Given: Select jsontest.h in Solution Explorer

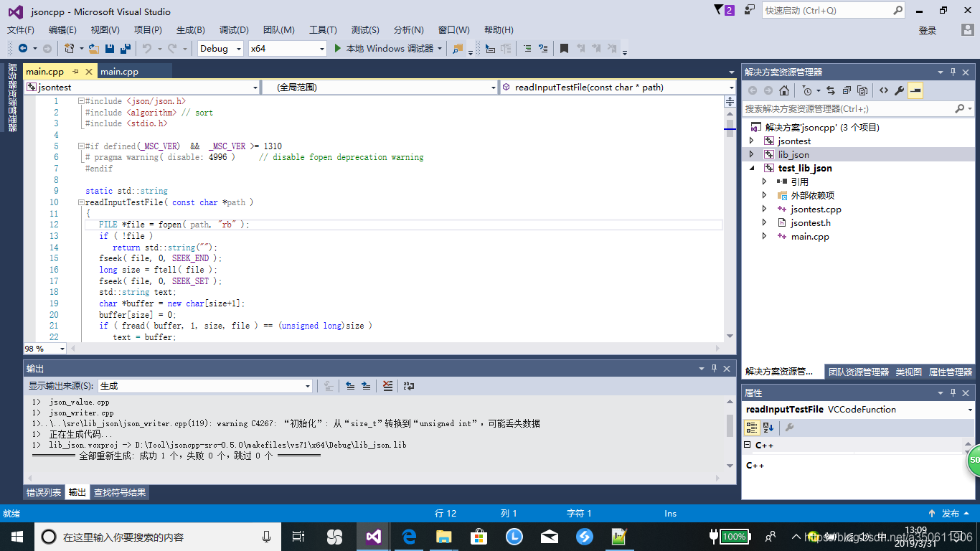Looking at the screenshot, I should [x=810, y=222].
